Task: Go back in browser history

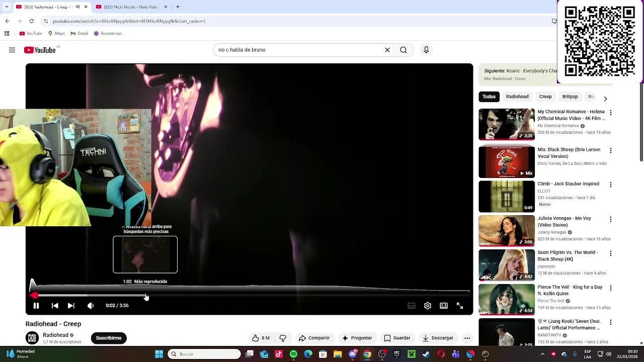Action: (7, 21)
